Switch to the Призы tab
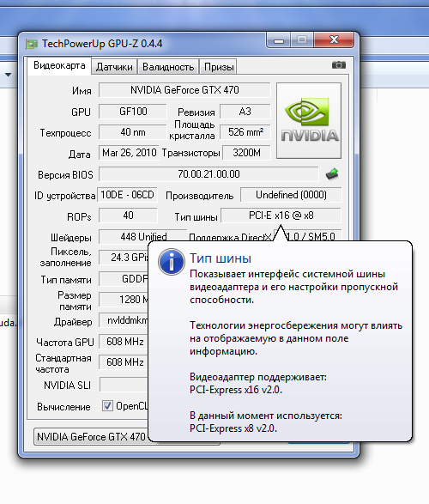 click(218, 67)
